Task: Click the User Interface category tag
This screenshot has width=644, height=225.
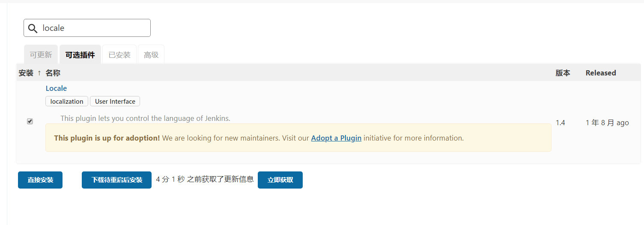Action: [115, 102]
